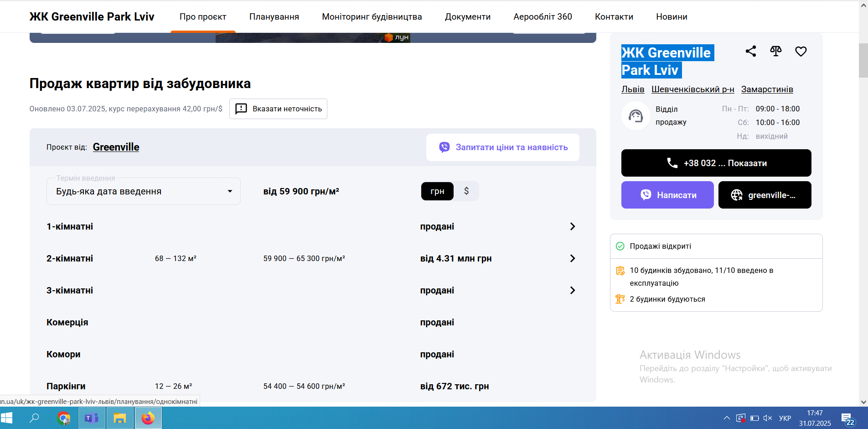Image resolution: width=868 pixels, height=429 pixels.
Task: Click the scrollbar down arrow
Action: (x=863, y=402)
